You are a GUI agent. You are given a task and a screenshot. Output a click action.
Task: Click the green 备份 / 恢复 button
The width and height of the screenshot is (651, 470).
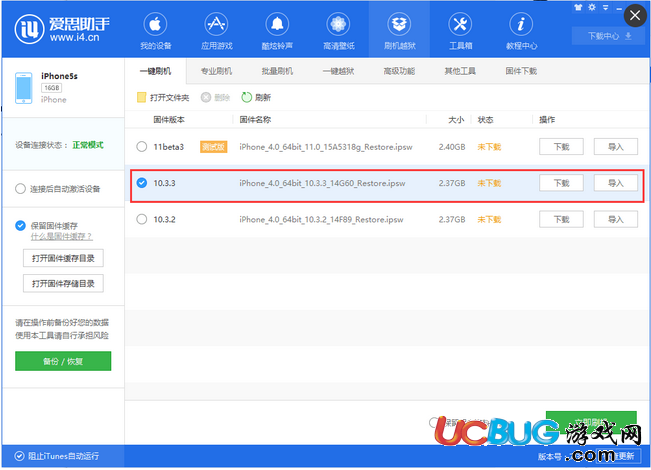click(x=63, y=361)
